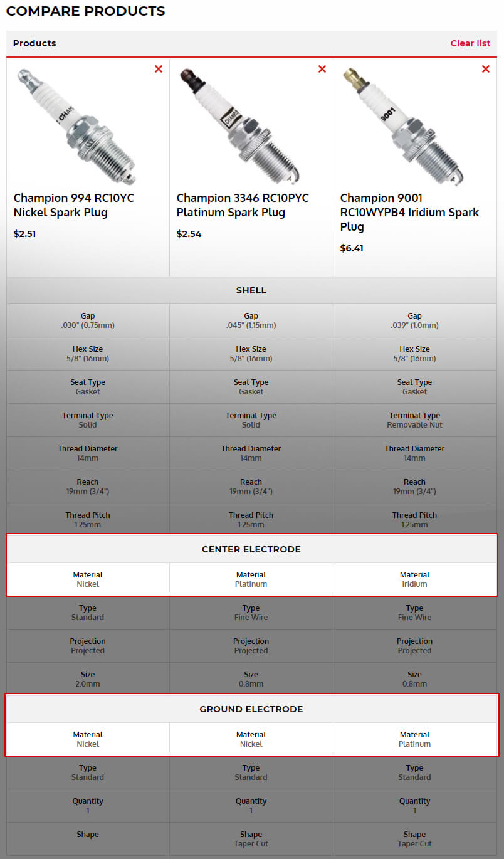The height and width of the screenshot is (859, 504).
Task: Select the Iridium center electrode material cell
Action: point(414,579)
